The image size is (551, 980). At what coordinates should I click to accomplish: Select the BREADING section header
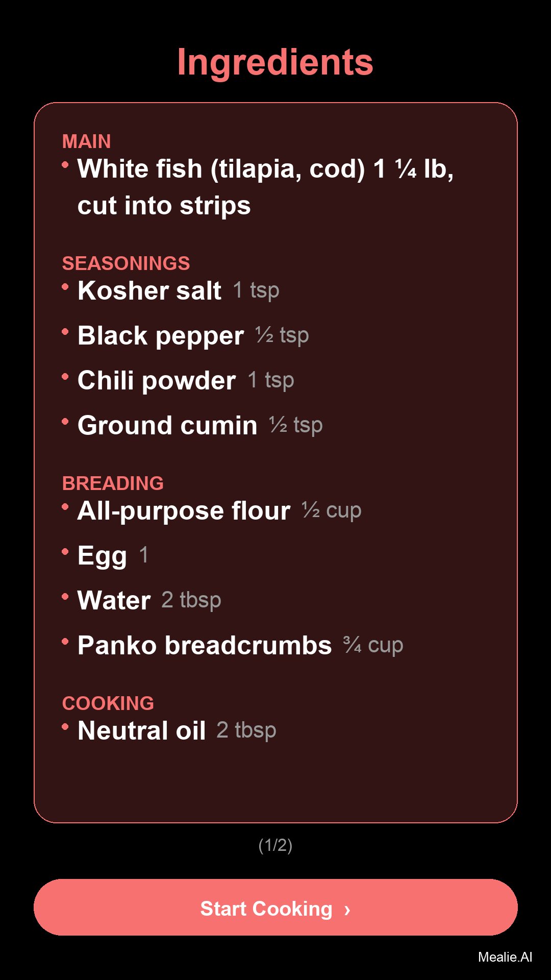[x=113, y=483]
